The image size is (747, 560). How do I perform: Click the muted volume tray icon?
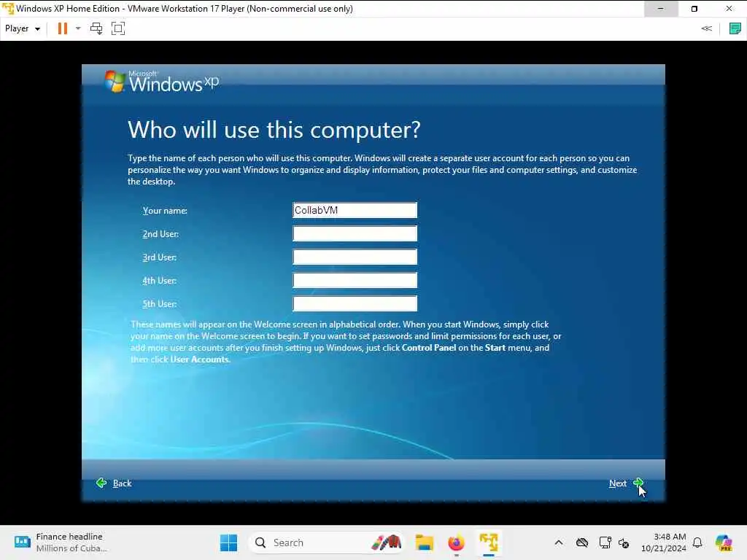point(624,542)
